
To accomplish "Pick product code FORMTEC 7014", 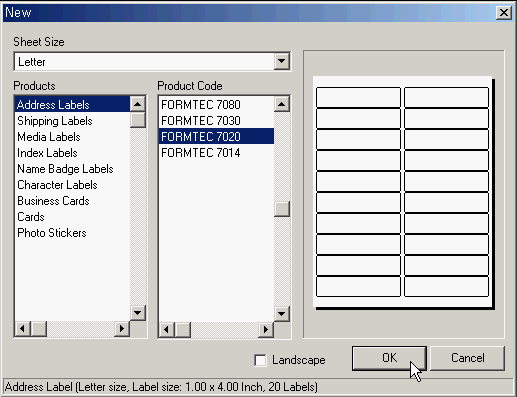I will (216, 153).
